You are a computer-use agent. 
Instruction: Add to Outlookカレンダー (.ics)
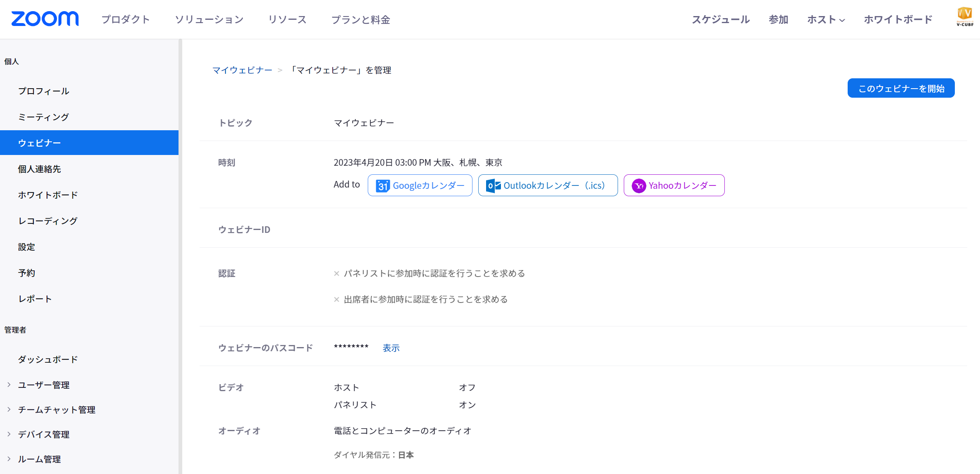[548, 185]
